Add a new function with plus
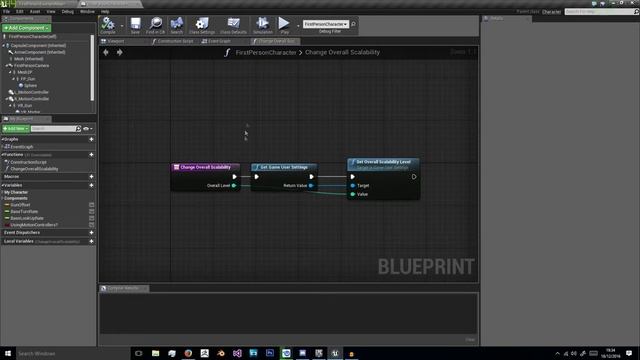The image size is (640, 360). click(91, 155)
